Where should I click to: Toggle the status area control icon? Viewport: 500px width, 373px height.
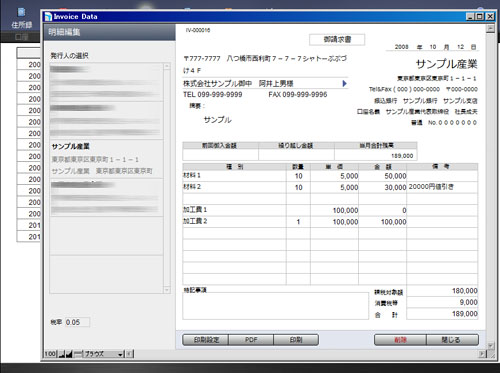pyautogui.click(x=77, y=354)
